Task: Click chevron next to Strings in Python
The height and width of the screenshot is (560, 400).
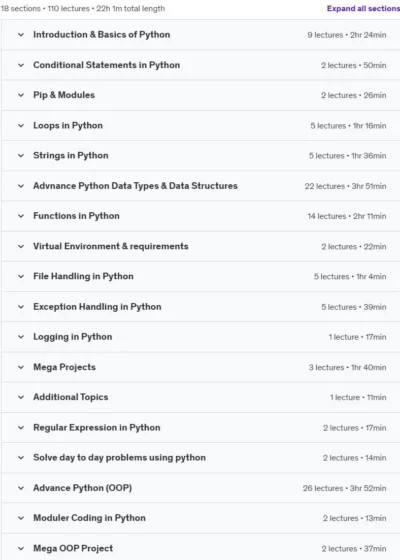Action: 21,155
